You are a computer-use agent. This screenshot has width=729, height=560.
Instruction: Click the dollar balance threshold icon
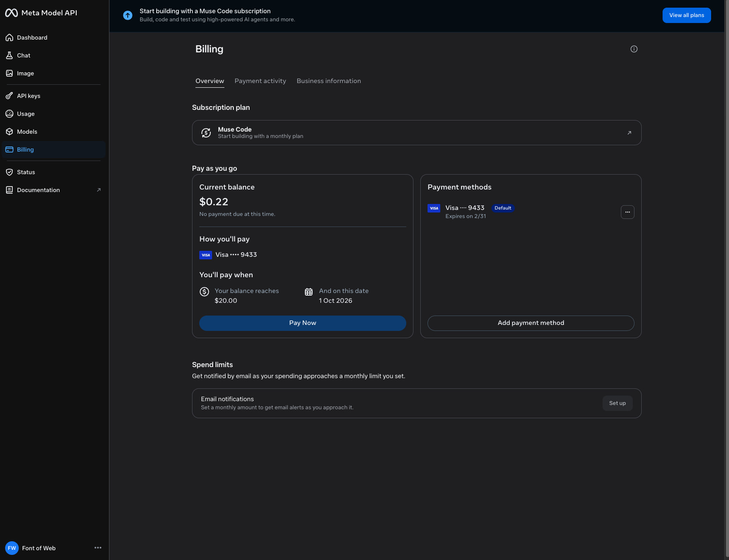204,292
